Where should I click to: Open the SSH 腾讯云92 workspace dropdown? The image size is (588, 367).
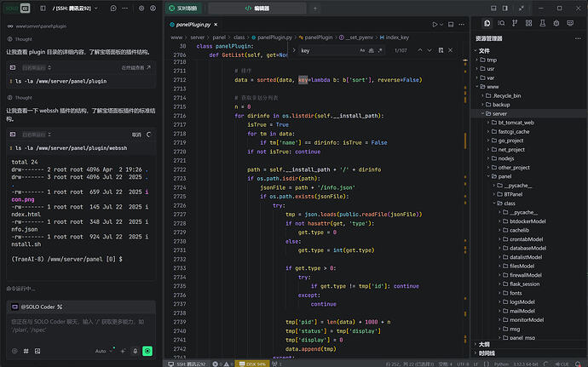75,8
